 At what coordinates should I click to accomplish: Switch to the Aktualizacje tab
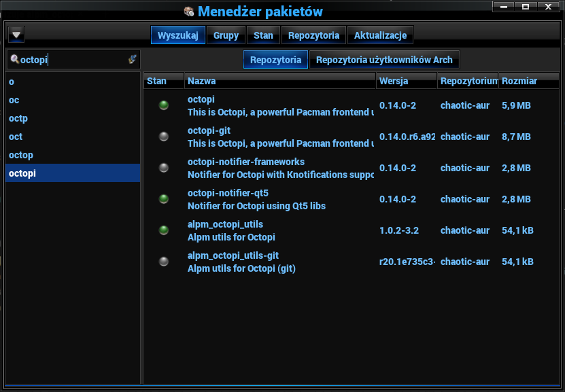(380, 35)
